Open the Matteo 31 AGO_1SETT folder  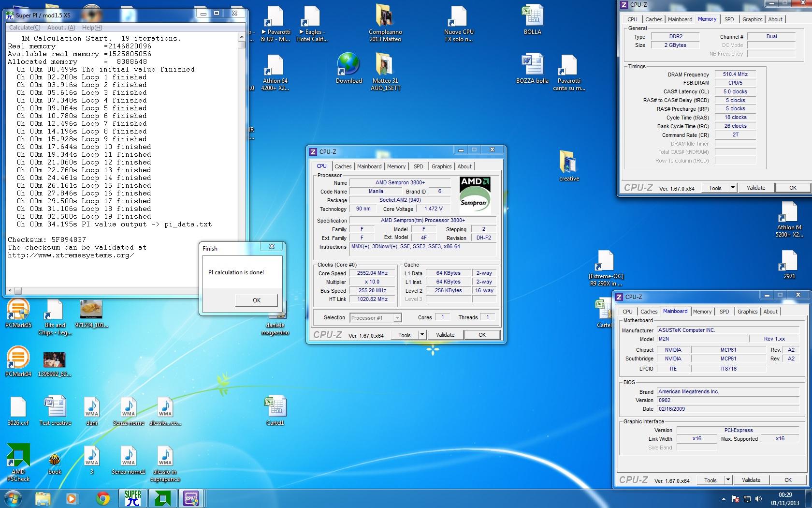385,72
